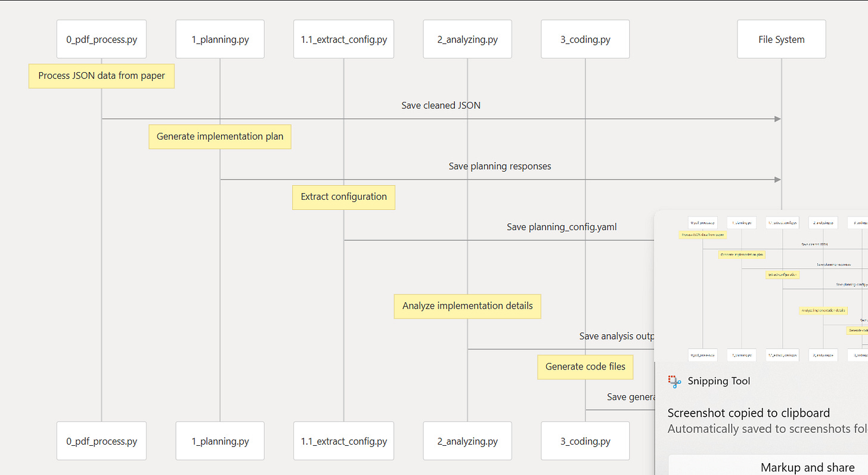Click the Snipping Tool scissors icon

[674, 381]
